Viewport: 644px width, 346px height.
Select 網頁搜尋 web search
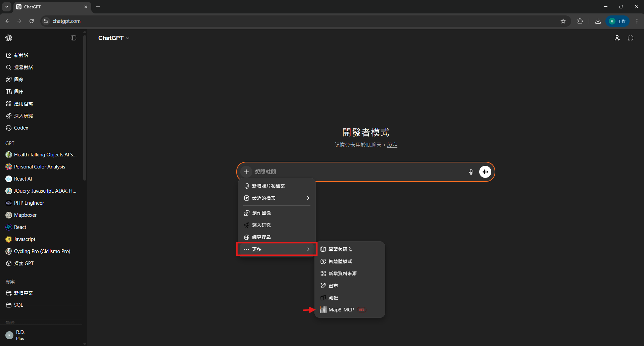(277, 237)
